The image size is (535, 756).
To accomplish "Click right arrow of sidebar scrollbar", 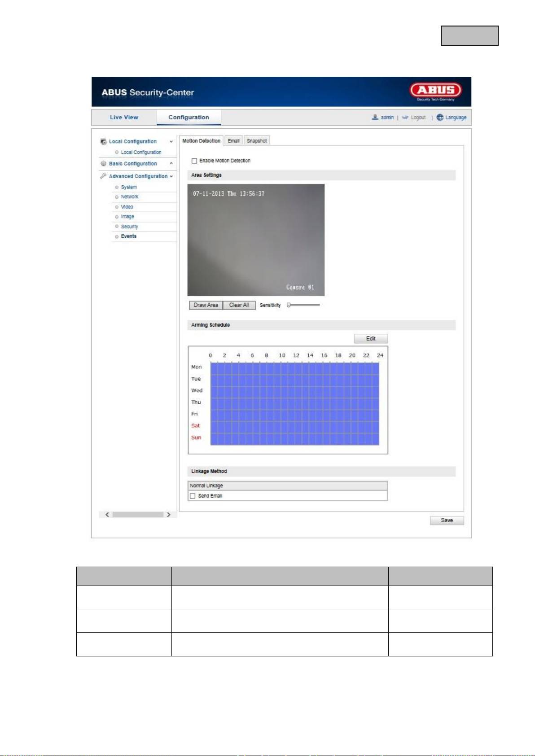I will [x=169, y=515].
